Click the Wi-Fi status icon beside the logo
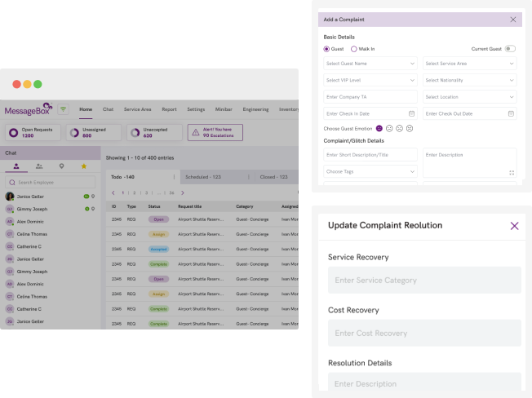 pos(63,109)
